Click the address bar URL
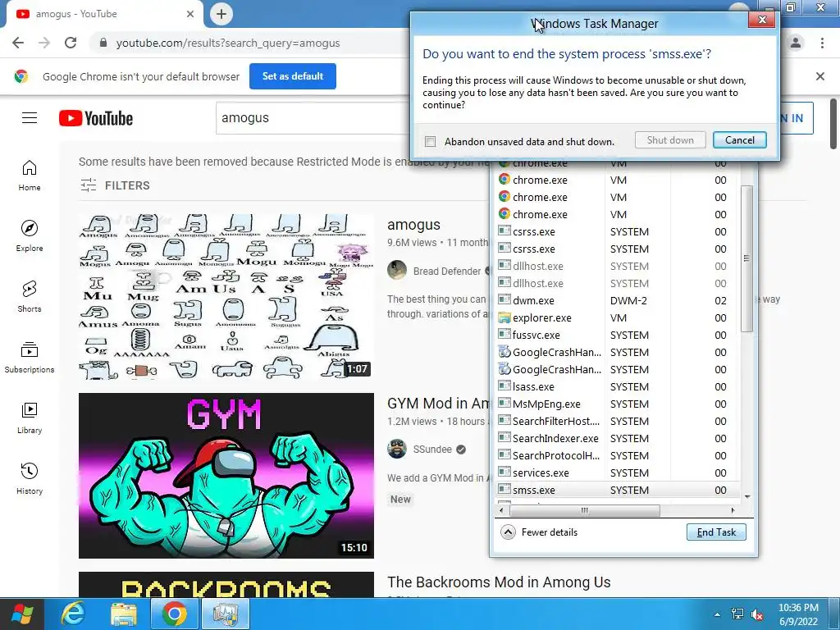The height and width of the screenshot is (630, 840). pos(228,43)
